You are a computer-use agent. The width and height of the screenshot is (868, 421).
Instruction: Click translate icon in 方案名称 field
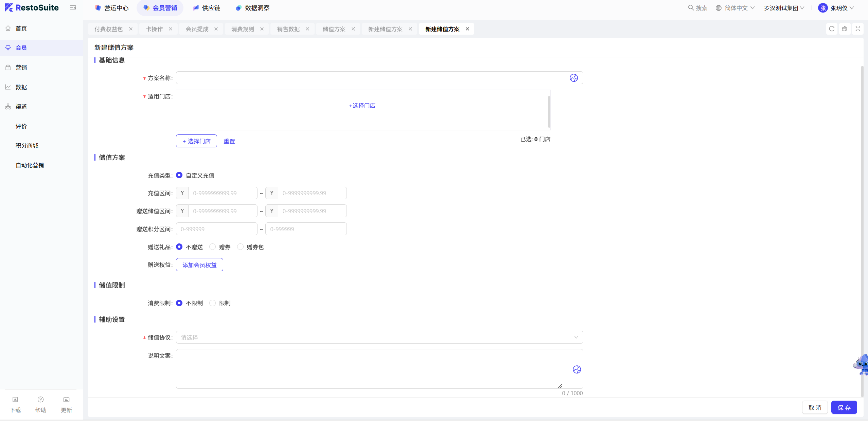coord(574,78)
